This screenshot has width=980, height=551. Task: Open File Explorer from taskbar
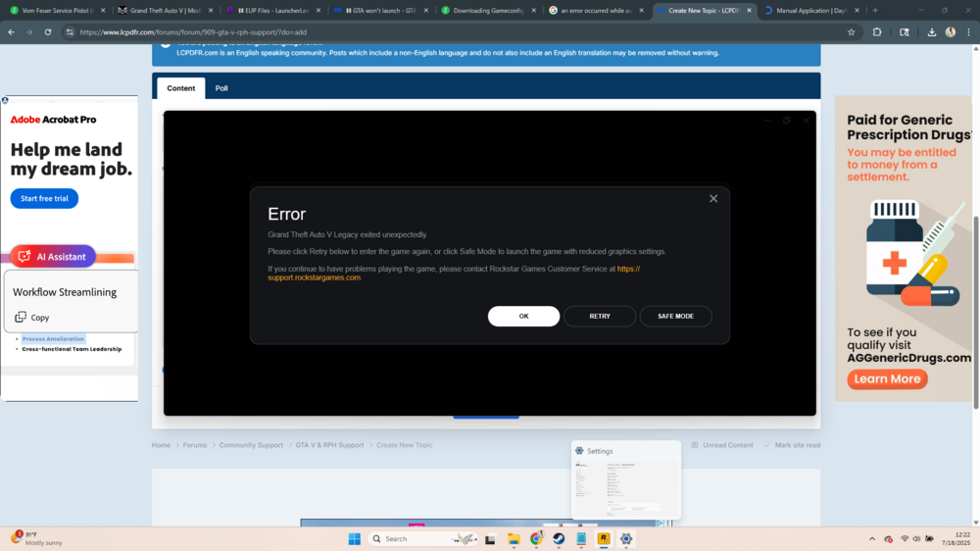pyautogui.click(x=514, y=538)
